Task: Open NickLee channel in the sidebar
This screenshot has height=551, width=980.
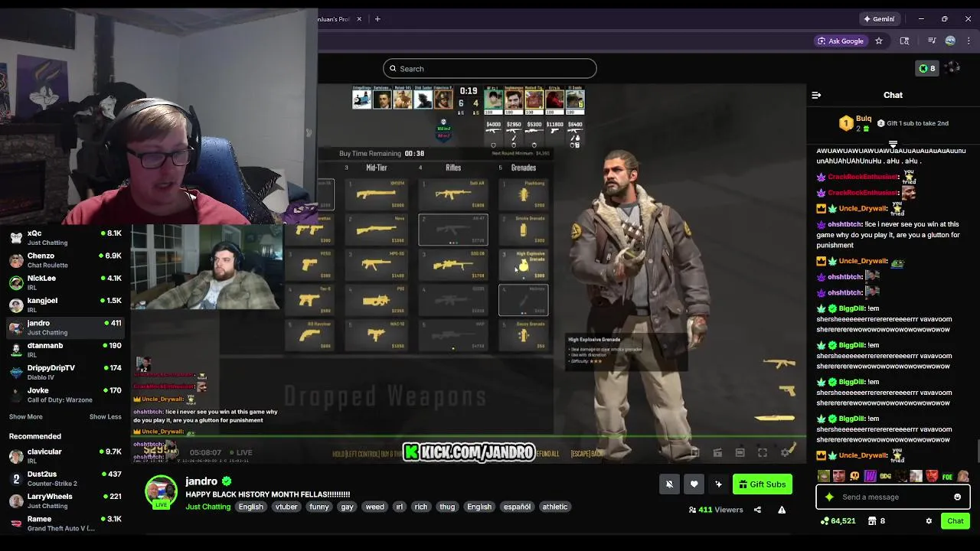Action: coord(65,282)
